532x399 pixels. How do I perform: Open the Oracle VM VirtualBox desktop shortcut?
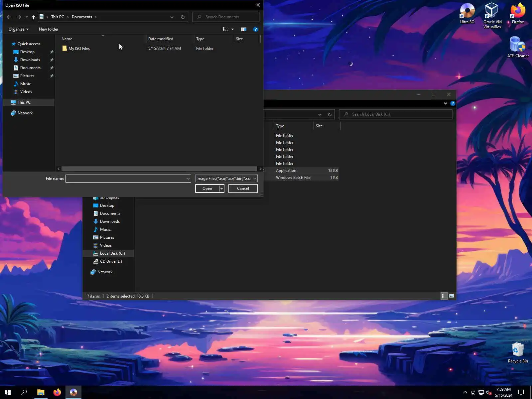coord(492,16)
